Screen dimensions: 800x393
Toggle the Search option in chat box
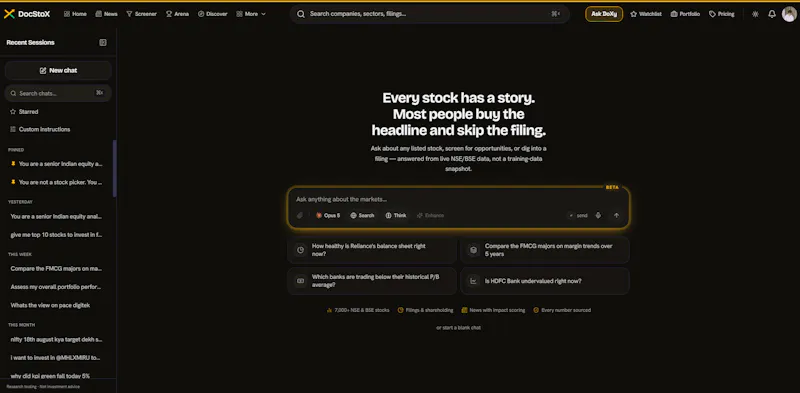[x=362, y=215]
